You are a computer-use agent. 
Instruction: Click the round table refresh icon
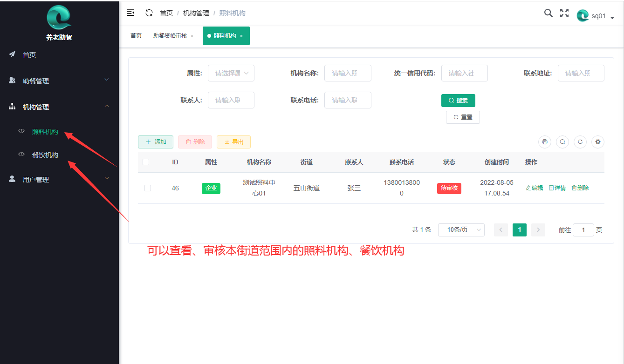click(580, 142)
